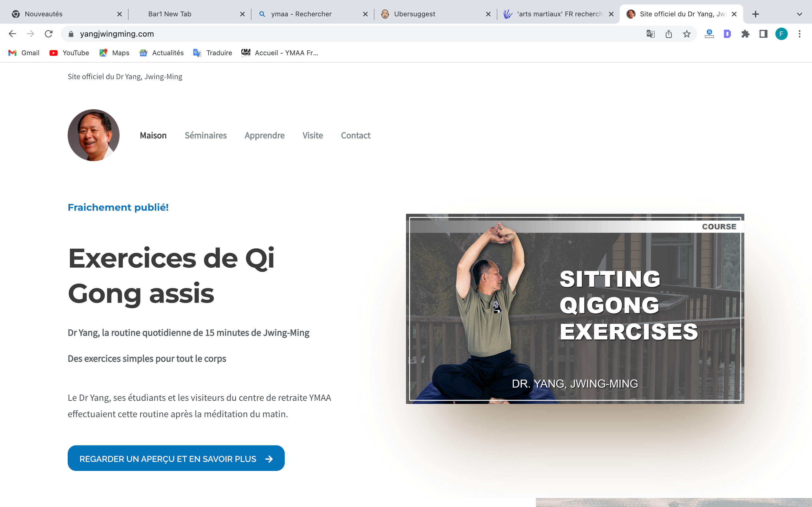Open the YouTube bookmark
Viewport: 812px width, 507px height.
click(x=69, y=53)
